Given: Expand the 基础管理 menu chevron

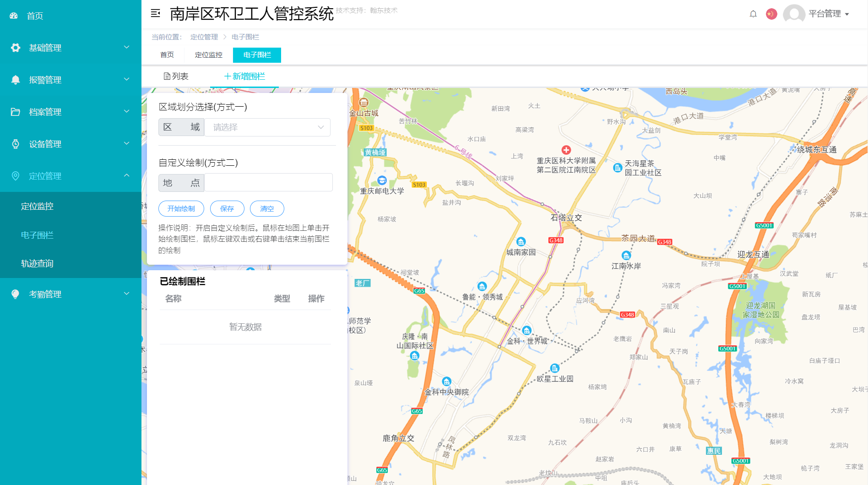Looking at the screenshot, I should click(127, 47).
